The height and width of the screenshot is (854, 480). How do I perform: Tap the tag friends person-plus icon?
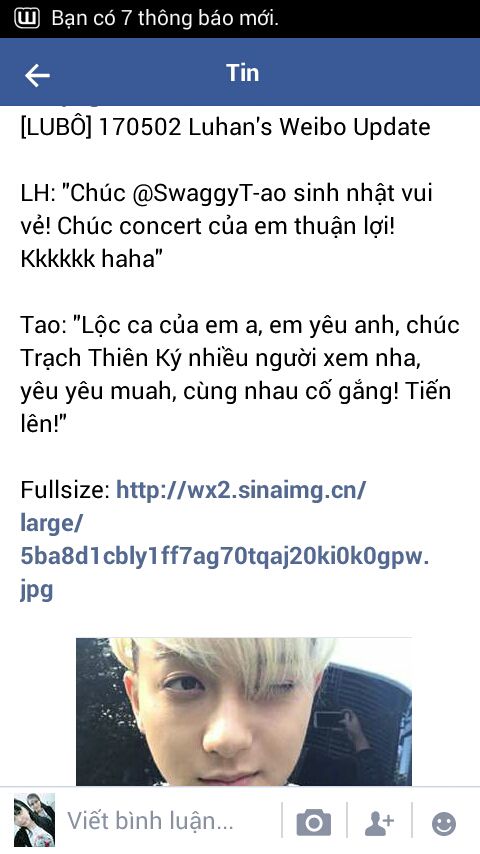click(x=379, y=823)
